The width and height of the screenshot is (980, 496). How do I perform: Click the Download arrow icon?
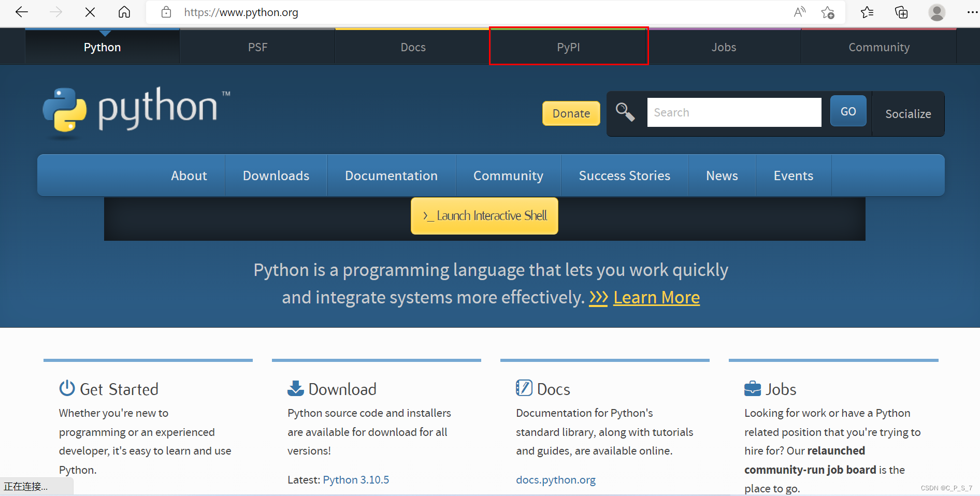(295, 388)
